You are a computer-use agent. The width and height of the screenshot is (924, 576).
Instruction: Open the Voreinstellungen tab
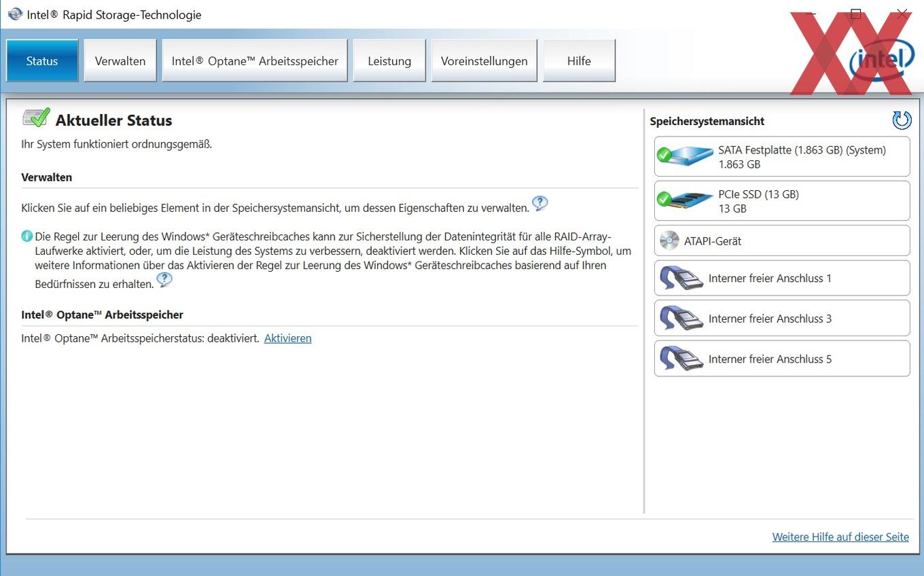[x=484, y=60]
